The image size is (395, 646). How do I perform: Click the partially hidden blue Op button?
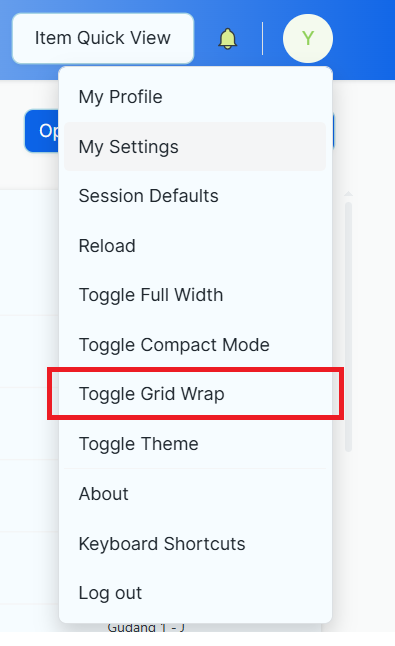point(42,131)
